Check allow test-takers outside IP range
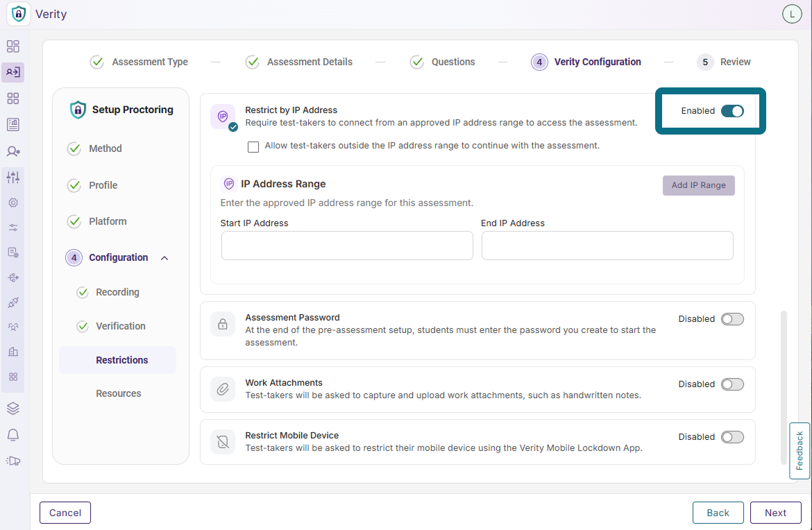This screenshot has width=812, height=530. click(x=253, y=147)
